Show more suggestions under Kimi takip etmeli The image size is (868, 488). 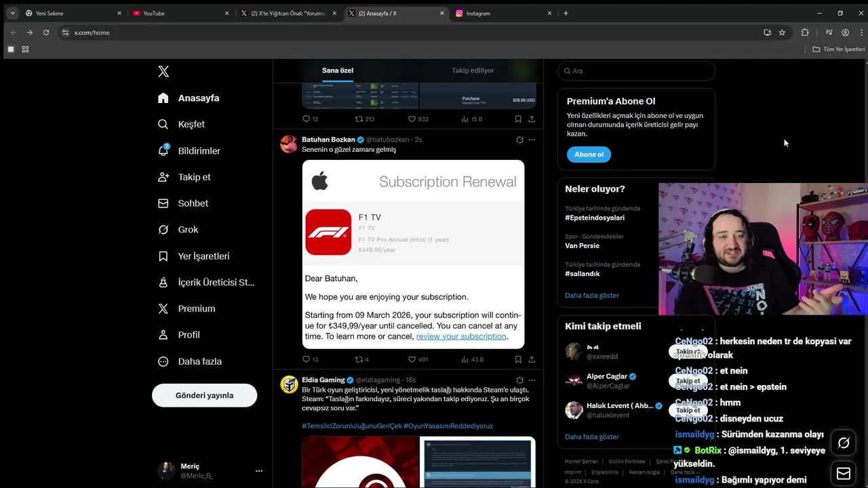pyautogui.click(x=592, y=436)
